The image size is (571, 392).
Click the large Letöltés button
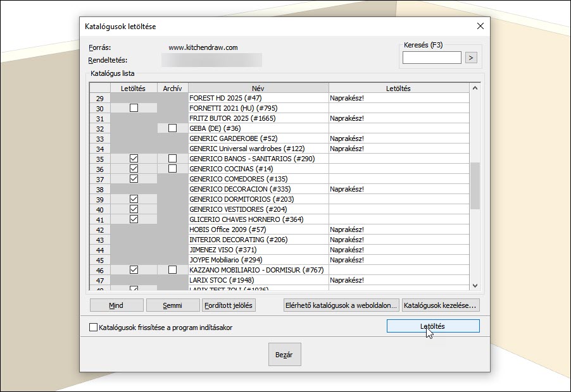[x=433, y=326]
